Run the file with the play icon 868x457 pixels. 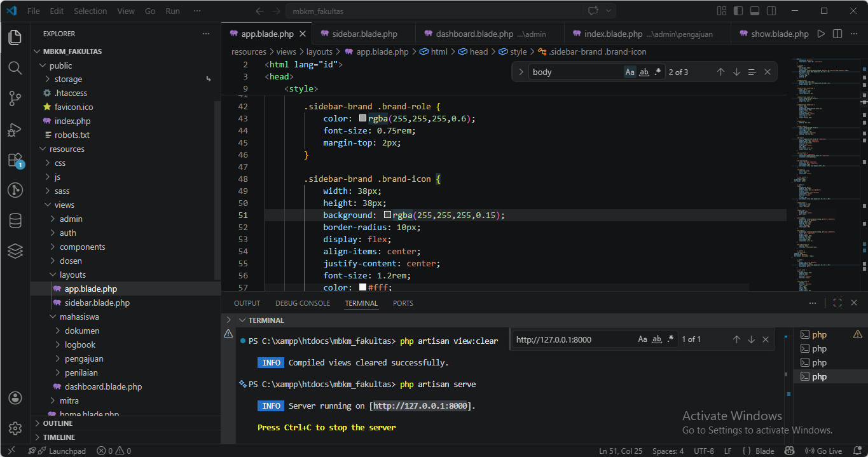pos(821,34)
